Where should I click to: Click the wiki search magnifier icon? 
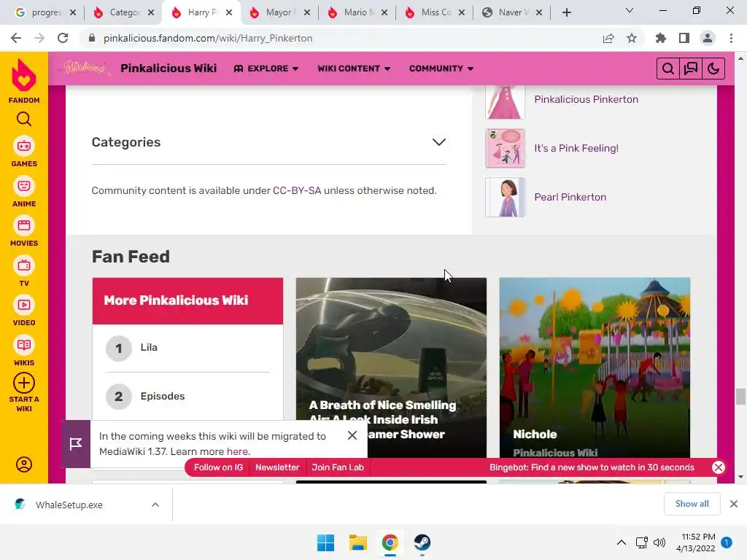668,69
